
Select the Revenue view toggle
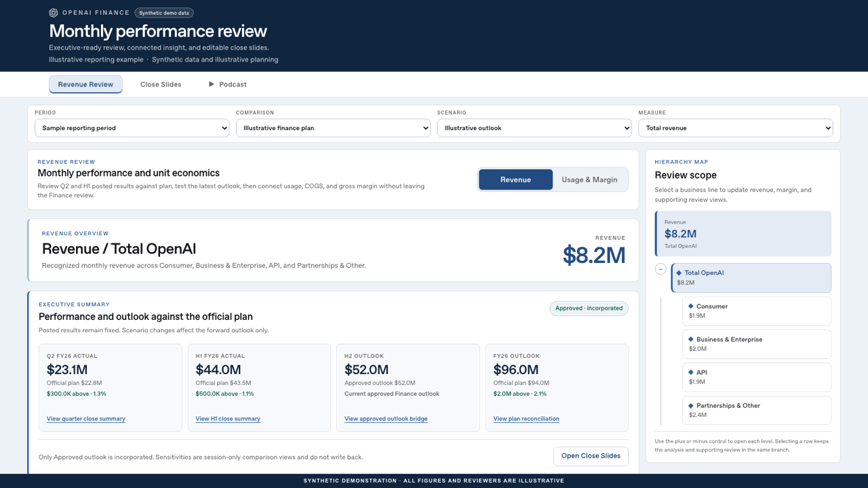[x=516, y=180]
